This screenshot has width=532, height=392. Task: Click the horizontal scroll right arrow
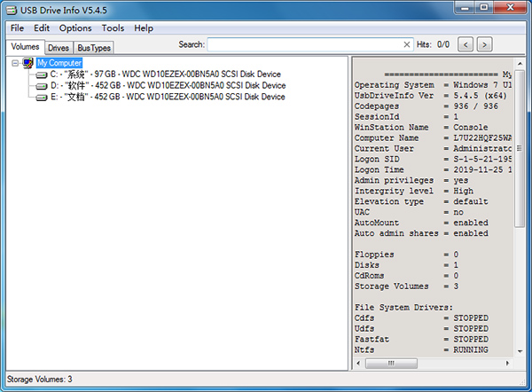tap(507, 363)
